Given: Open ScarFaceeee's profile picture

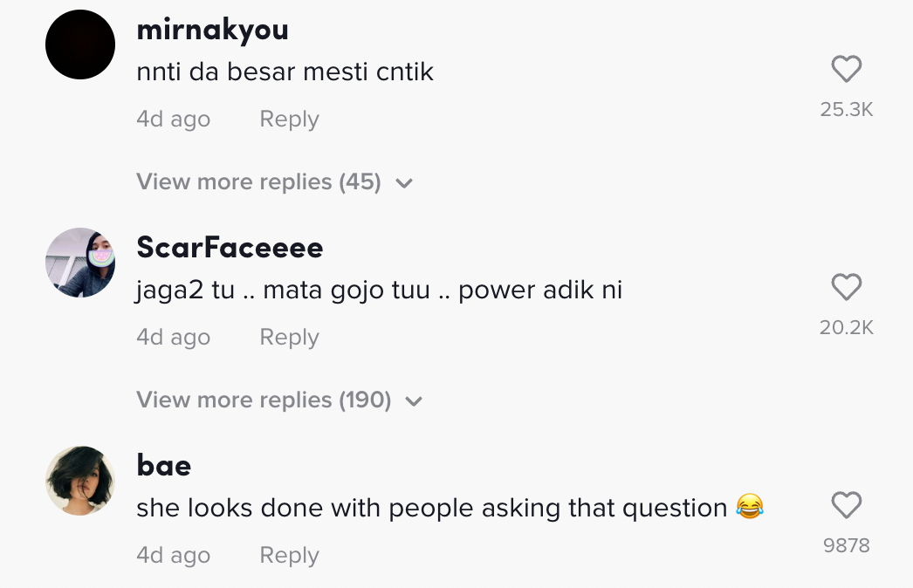Looking at the screenshot, I should (80, 263).
